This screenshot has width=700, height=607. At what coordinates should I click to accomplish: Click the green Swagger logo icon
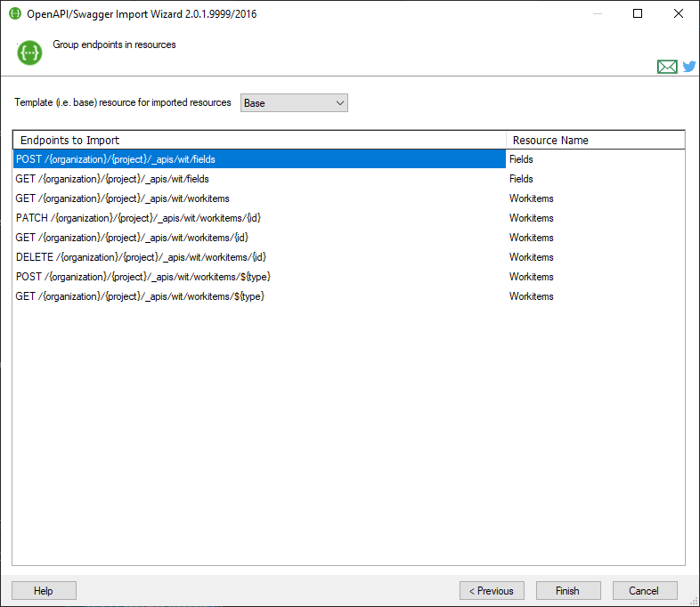tap(29, 53)
